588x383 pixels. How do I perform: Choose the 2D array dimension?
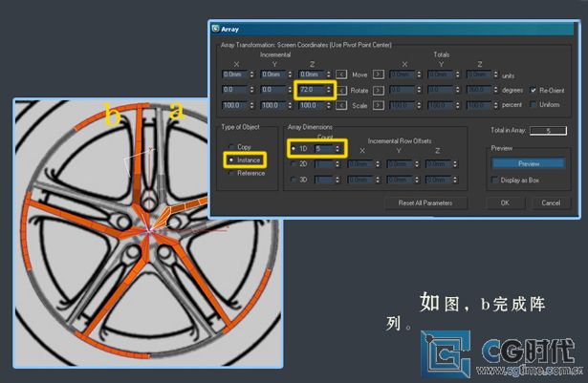pos(293,163)
